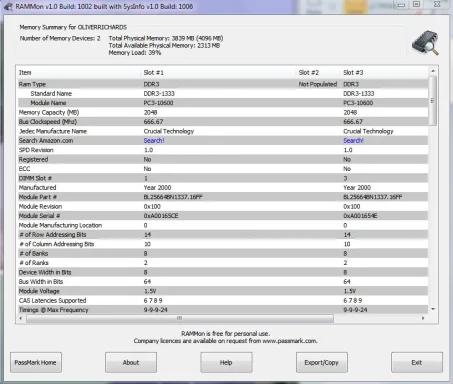Select the Module Name row label
453x384 pixels.
[x=48, y=103]
